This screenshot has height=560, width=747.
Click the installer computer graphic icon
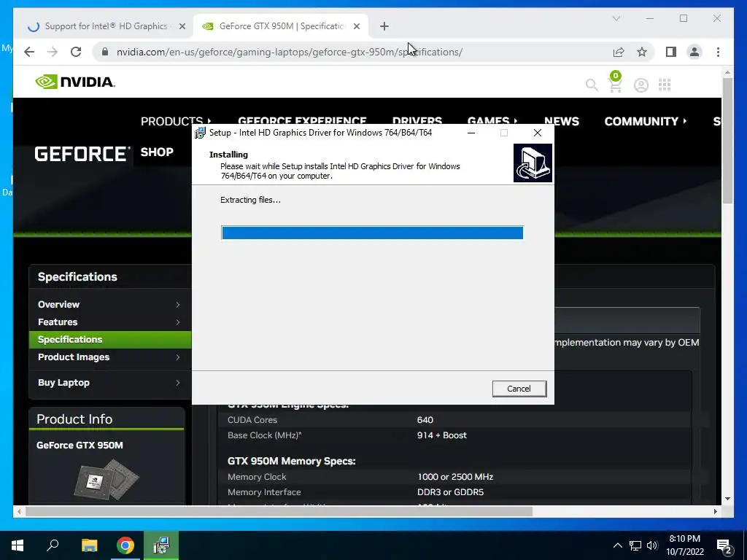coord(533,163)
